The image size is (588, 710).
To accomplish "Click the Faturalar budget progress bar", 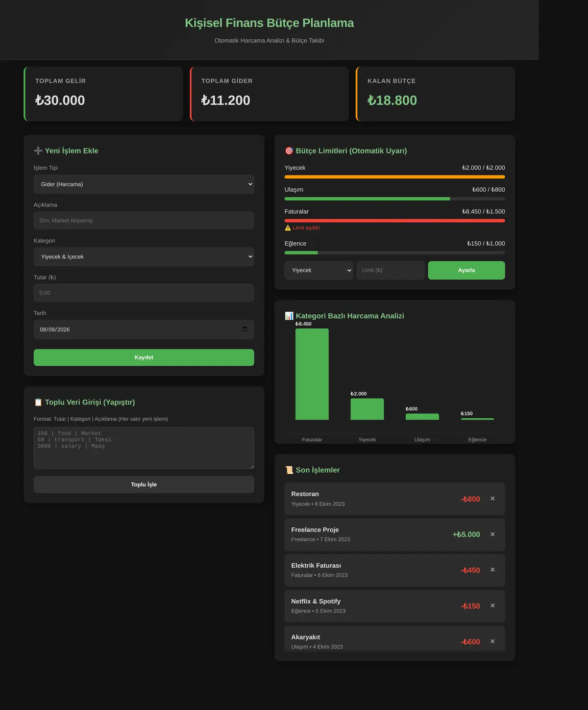I will [x=395, y=221].
